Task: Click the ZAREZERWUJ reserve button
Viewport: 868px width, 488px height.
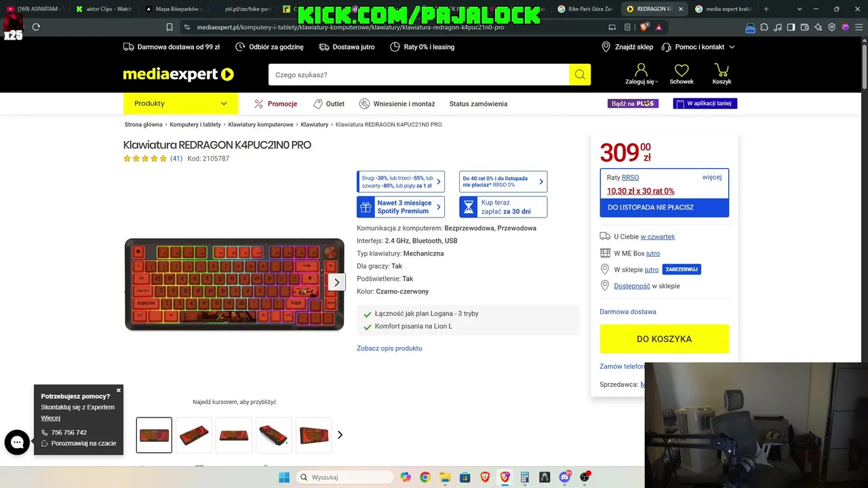Action: click(x=682, y=269)
